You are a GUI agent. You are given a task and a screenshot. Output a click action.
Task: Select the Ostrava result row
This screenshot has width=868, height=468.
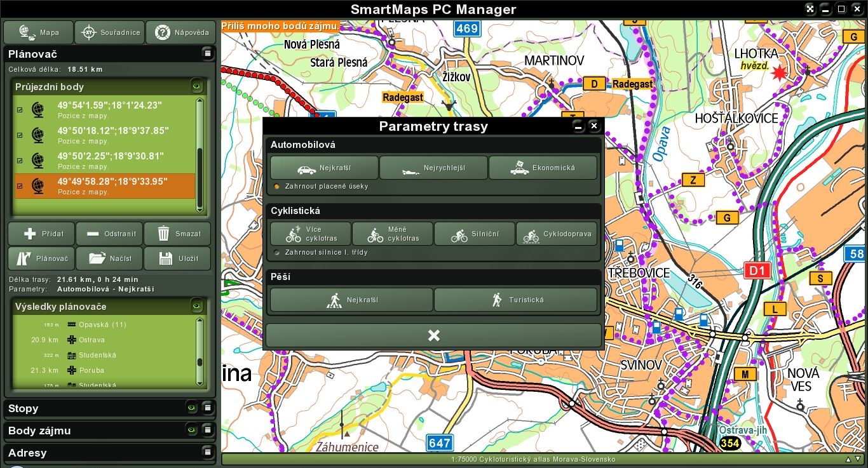[105, 340]
